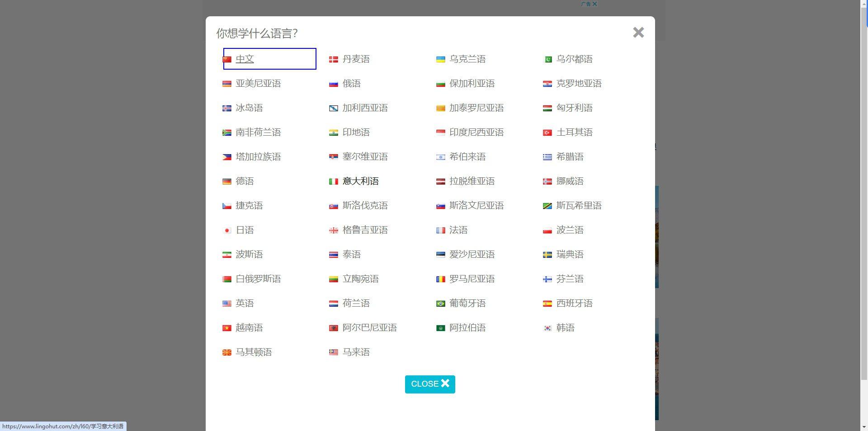Viewport: 868px width, 431px height.
Task: Click the Ukrainian flag icon
Action: tap(440, 60)
